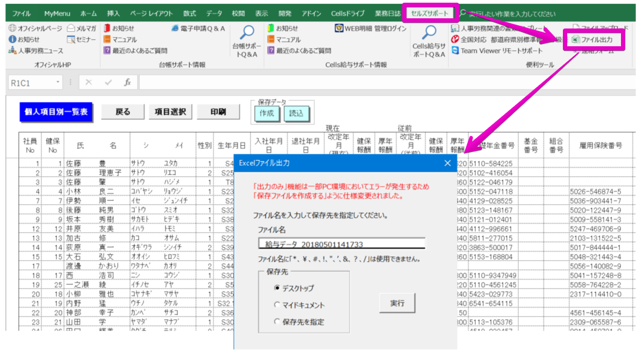Screen dimensions: 643x364
Task: Open the 挿入 ribbon tab
Action: pos(113,13)
